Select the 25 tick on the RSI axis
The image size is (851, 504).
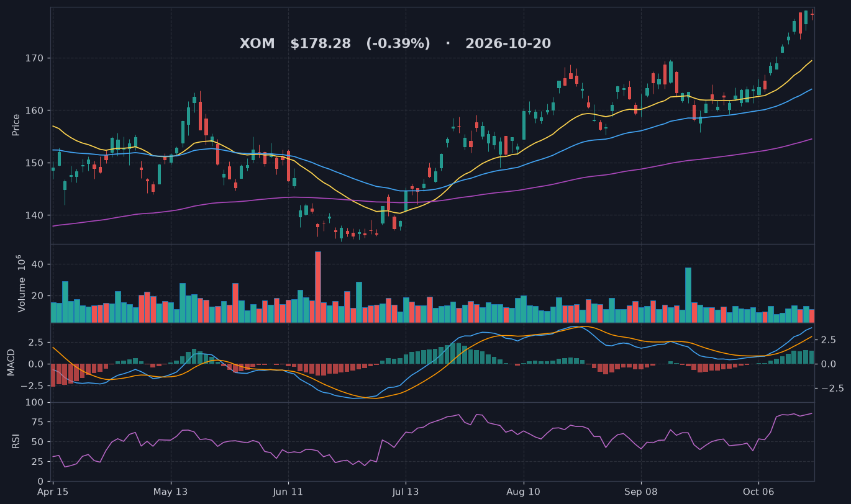(x=38, y=462)
